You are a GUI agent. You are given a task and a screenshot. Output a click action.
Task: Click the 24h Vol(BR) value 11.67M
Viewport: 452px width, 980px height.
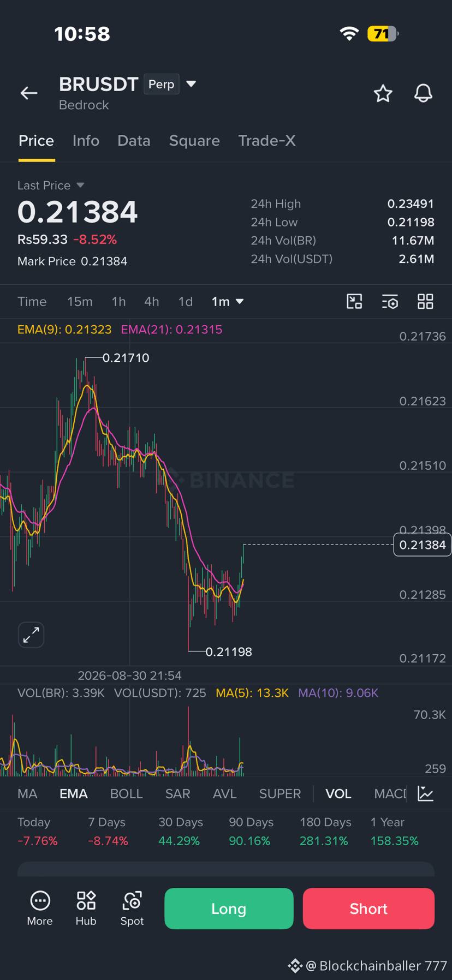point(413,241)
